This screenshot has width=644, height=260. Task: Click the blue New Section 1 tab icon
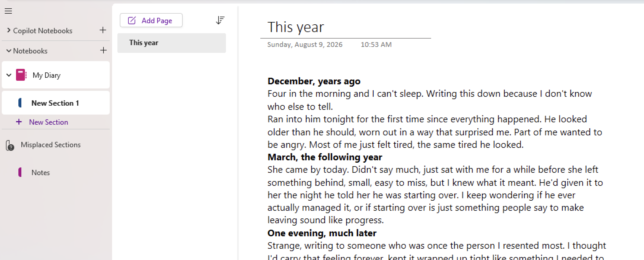20,103
